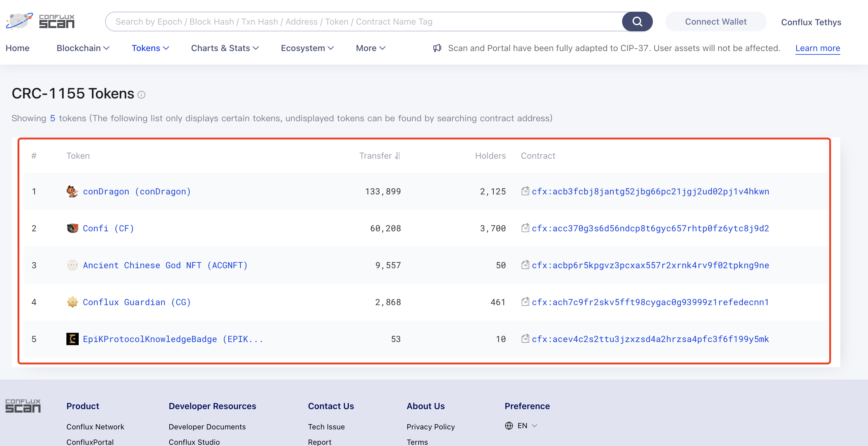The image size is (868, 446).
Task: Expand the Charts & Stats menu
Action: click(x=225, y=48)
